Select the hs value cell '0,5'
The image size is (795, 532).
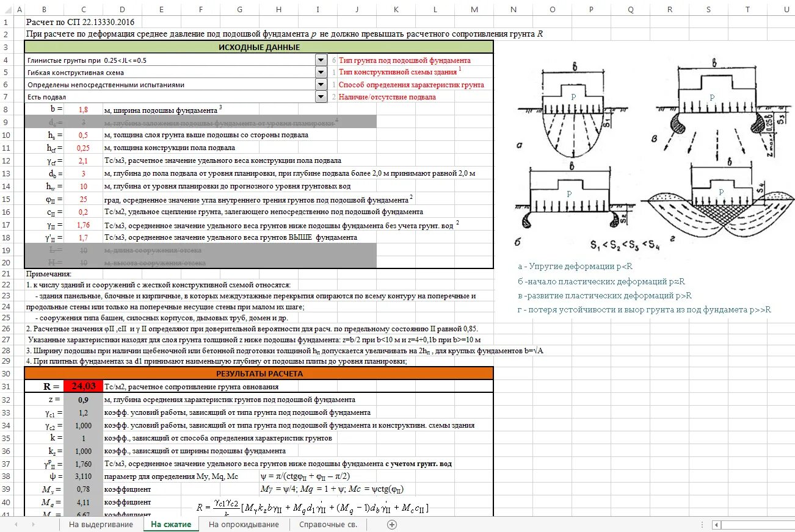[83, 135]
